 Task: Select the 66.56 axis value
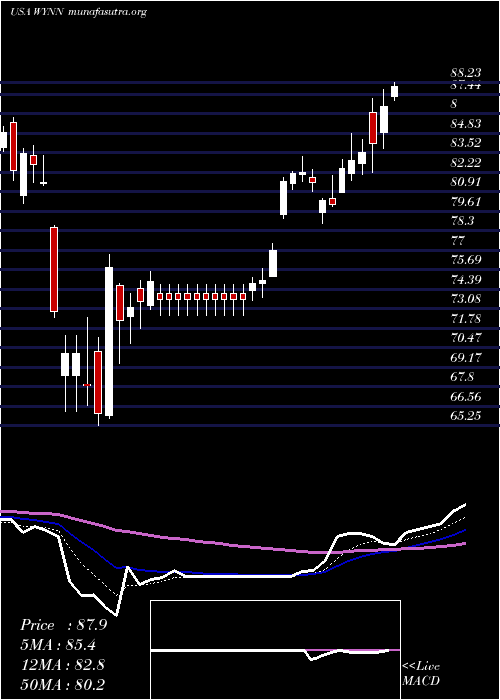click(x=465, y=397)
